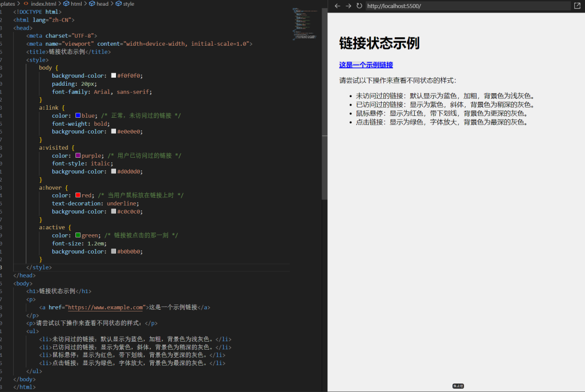Open preview in external browser icon
This screenshot has width=585, height=392.
click(577, 6)
